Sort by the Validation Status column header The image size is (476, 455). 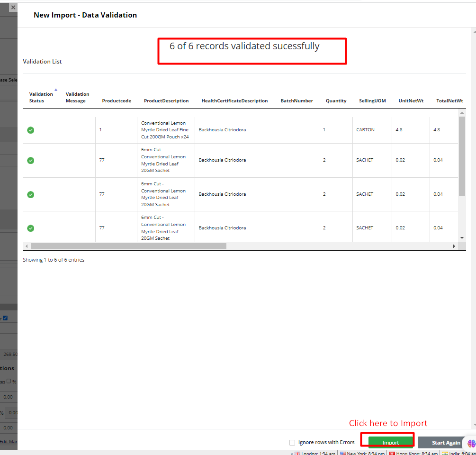tap(41, 97)
